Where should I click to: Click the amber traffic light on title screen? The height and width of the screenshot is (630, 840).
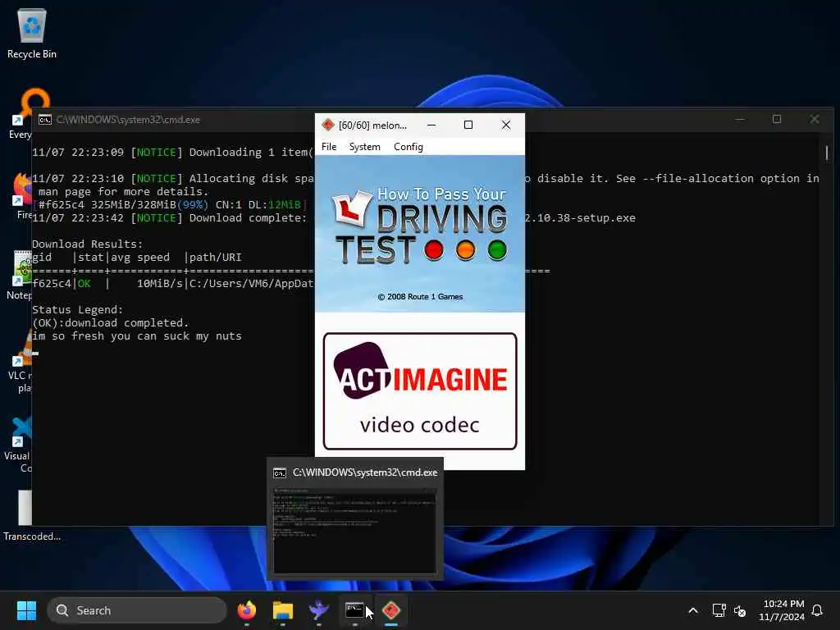(466, 249)
